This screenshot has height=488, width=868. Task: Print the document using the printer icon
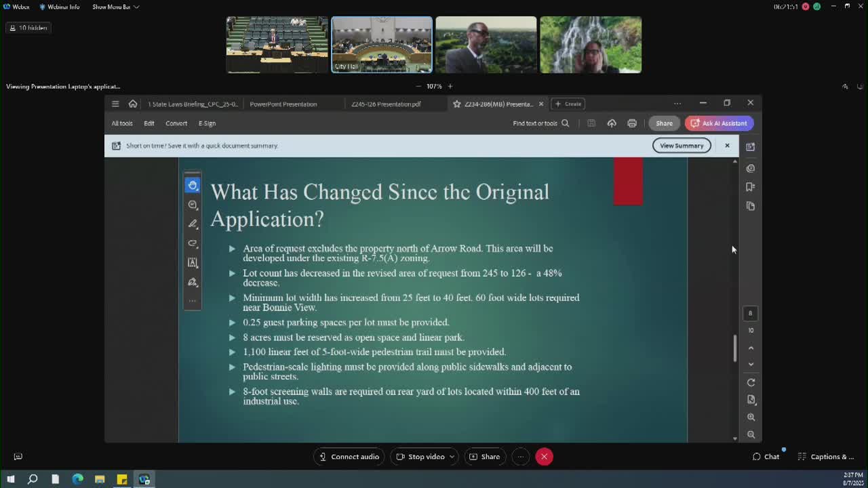coord(632,123)
